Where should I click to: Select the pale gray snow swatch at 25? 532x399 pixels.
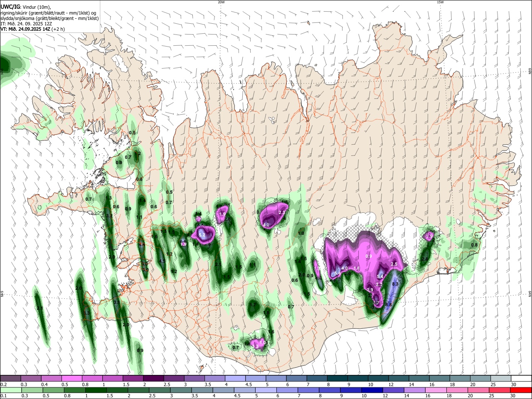click(x=501, y=379)
